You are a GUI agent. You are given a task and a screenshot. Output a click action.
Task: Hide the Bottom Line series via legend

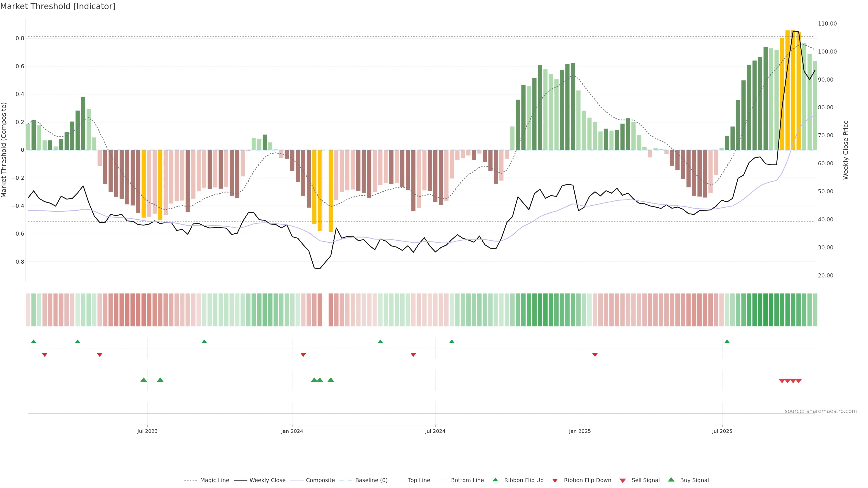(467, 480)
